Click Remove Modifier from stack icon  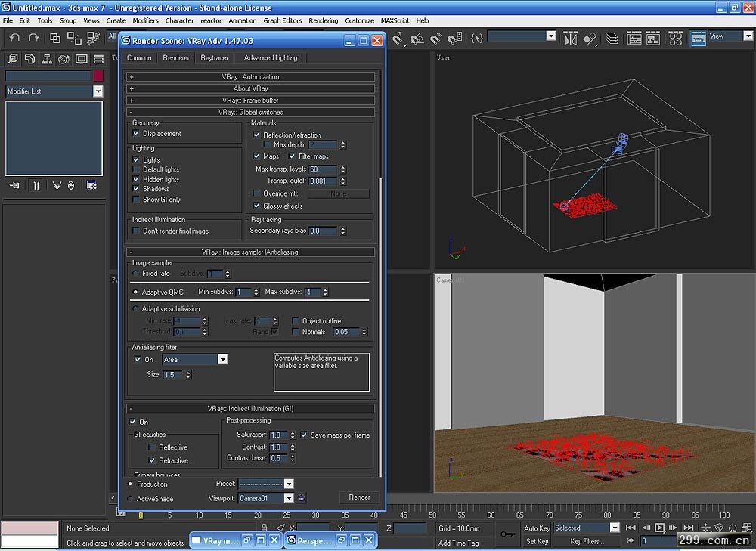tap(71, 185)
